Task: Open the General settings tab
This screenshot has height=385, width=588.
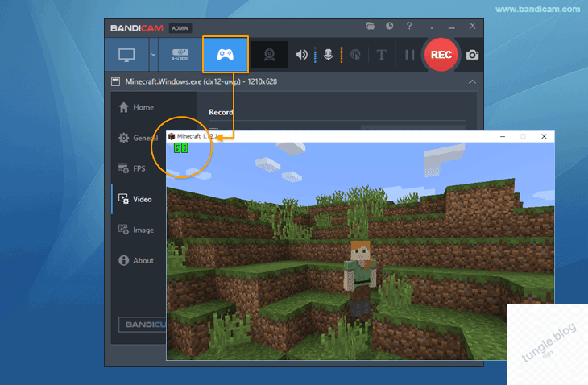Action: (139, 138)
